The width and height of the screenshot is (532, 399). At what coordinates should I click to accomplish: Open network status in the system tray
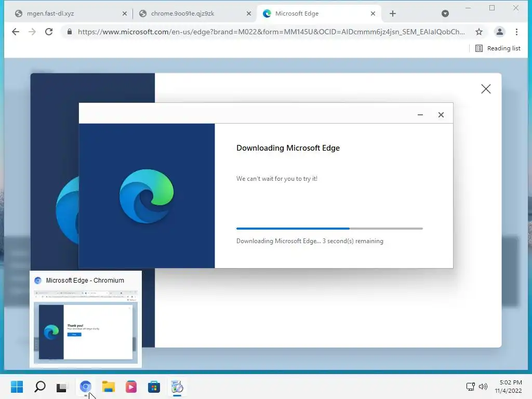tap(470, 387)
